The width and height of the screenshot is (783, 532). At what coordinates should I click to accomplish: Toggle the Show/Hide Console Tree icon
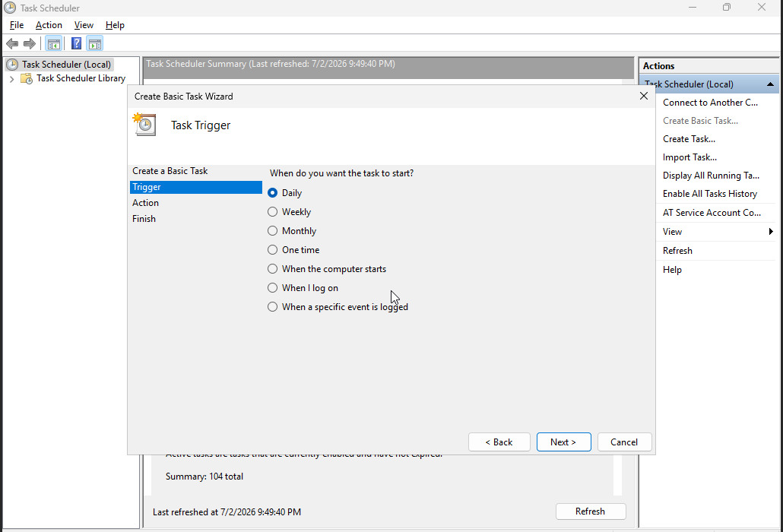(x=54, y=44)
